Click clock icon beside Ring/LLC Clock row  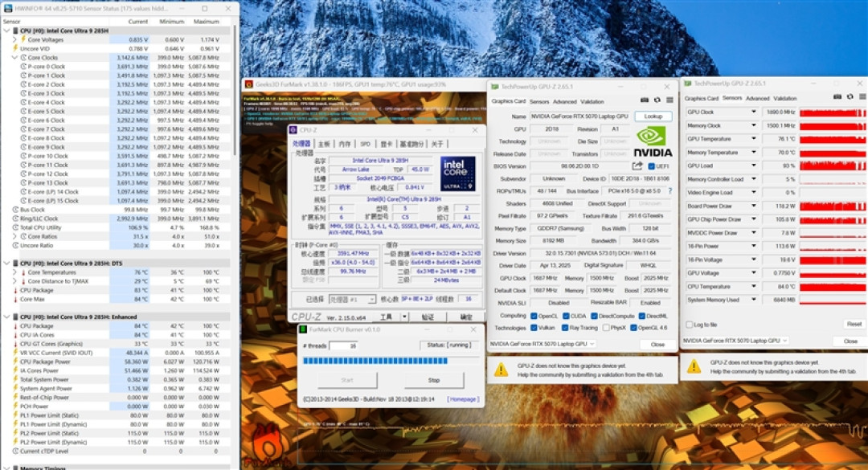(15, 219)
